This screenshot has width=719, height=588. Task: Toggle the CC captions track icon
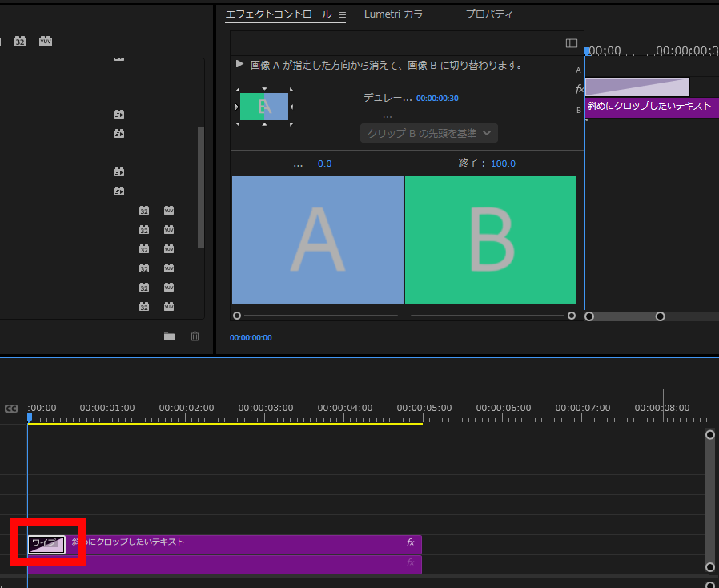pyautogui.click(x=11, y=409)
